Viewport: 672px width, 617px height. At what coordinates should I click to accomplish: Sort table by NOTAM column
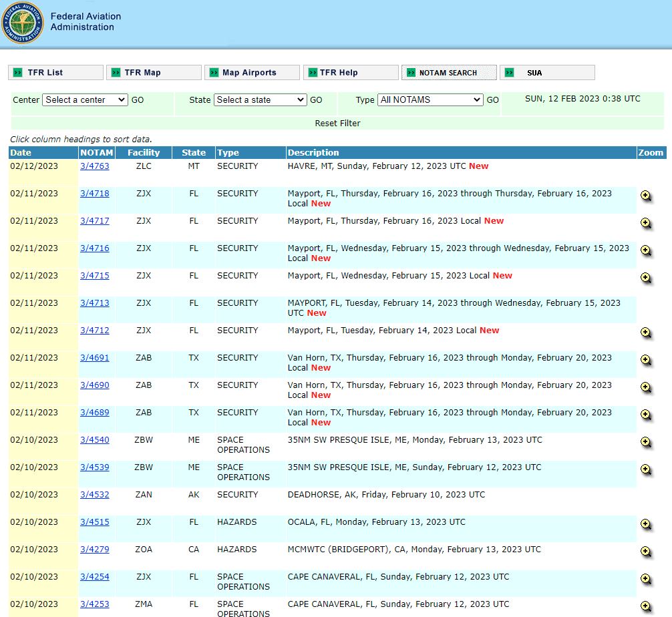(x=97, y=152)
